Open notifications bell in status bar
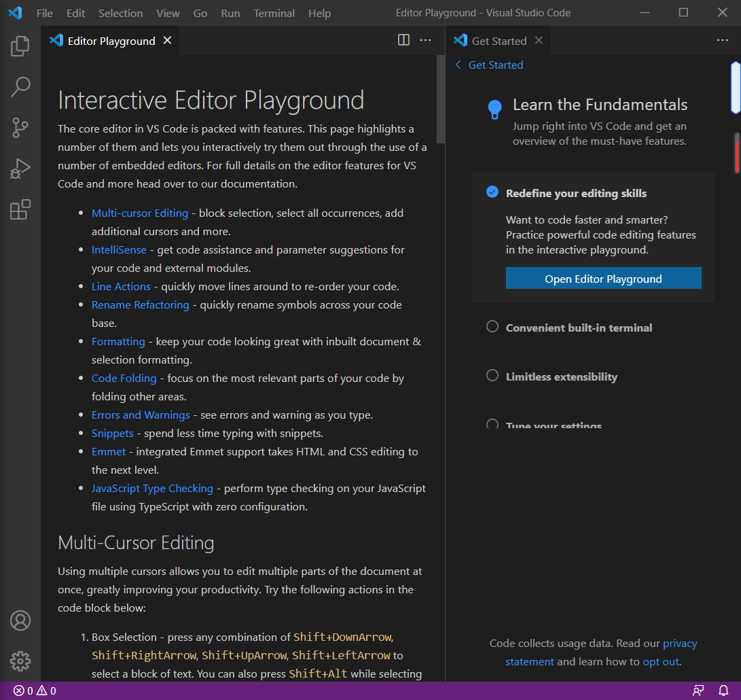The width and height of the screenshot is (741, 700). [x=723, y=691]
